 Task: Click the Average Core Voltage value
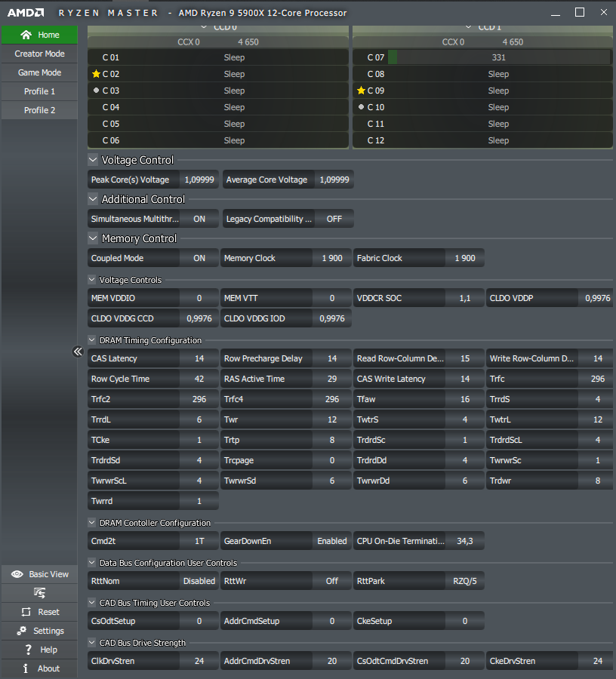(334, 180)
